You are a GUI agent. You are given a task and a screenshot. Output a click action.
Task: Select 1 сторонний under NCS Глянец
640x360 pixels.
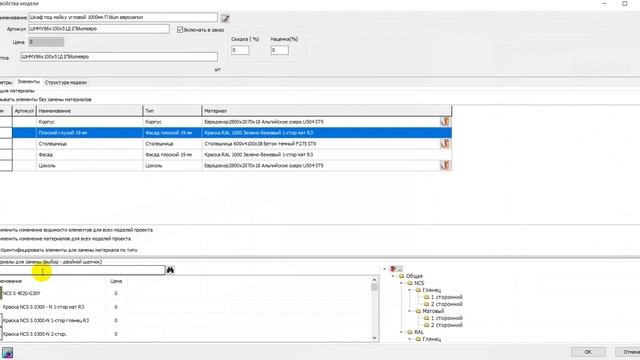click(x=447, y=297)
